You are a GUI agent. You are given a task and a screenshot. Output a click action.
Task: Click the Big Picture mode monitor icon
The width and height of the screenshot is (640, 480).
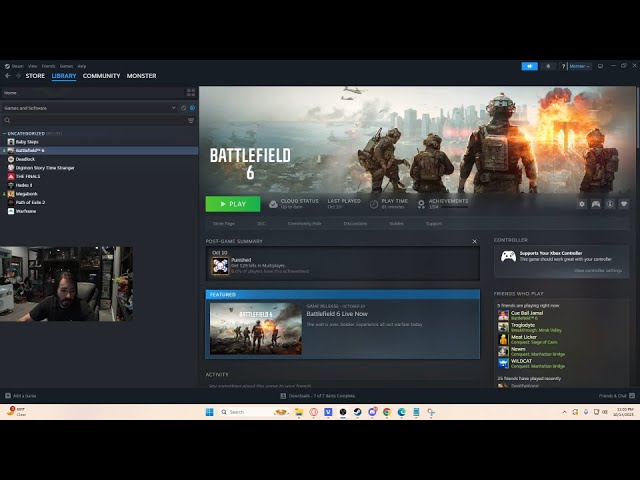pyautogui.click(x=600, y=66)
